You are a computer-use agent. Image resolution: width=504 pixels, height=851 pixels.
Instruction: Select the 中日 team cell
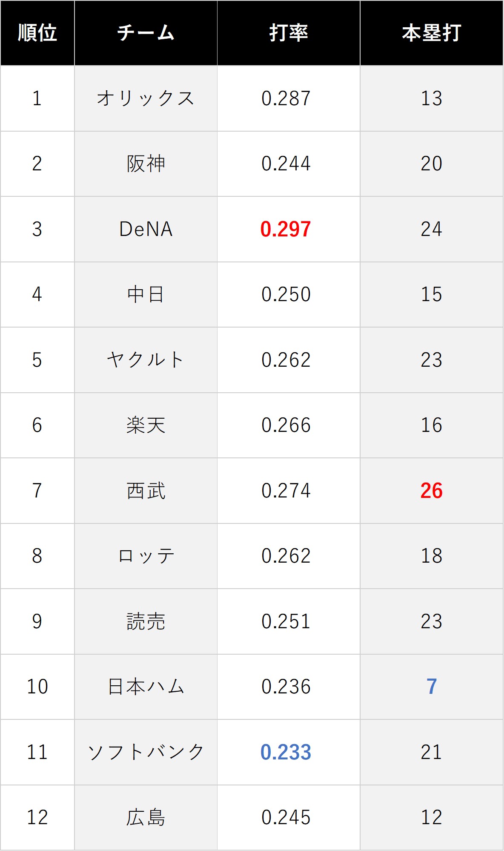click(x=146, y=294)
